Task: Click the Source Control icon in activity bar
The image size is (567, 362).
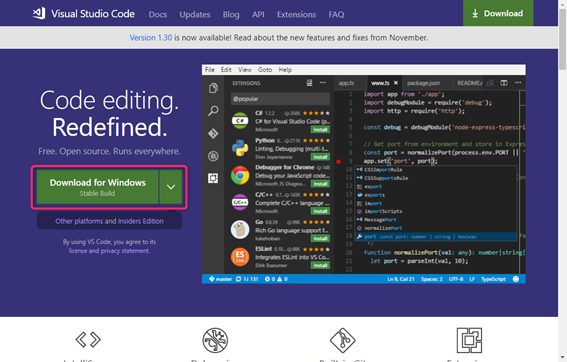Action: click(x=213, y=133)
